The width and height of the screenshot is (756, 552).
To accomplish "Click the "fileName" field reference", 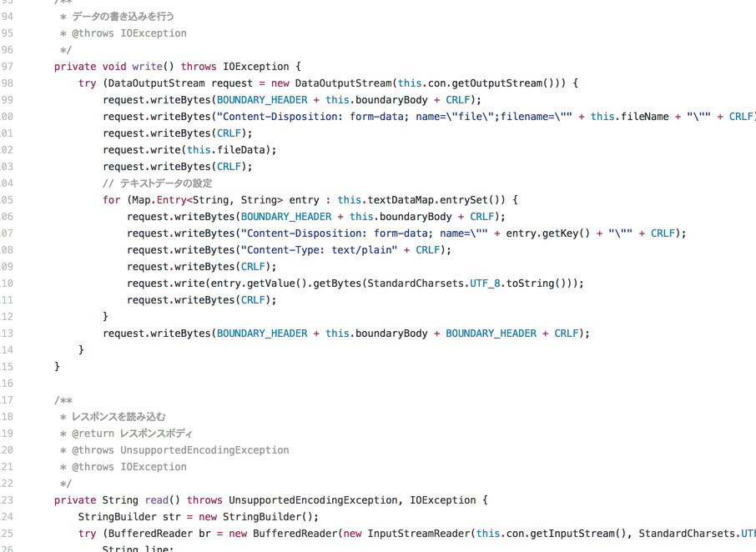I will (x=645, y=117).
